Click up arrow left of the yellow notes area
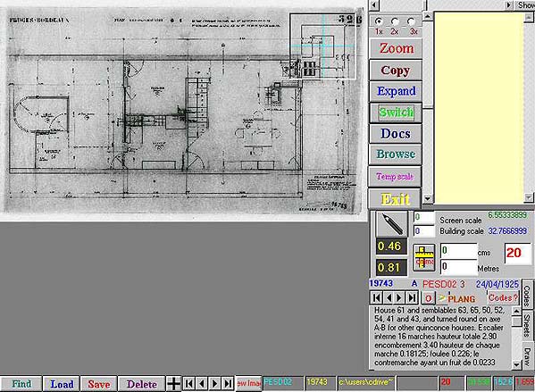Viewport: 535px width, 392px height. point(428,16)
